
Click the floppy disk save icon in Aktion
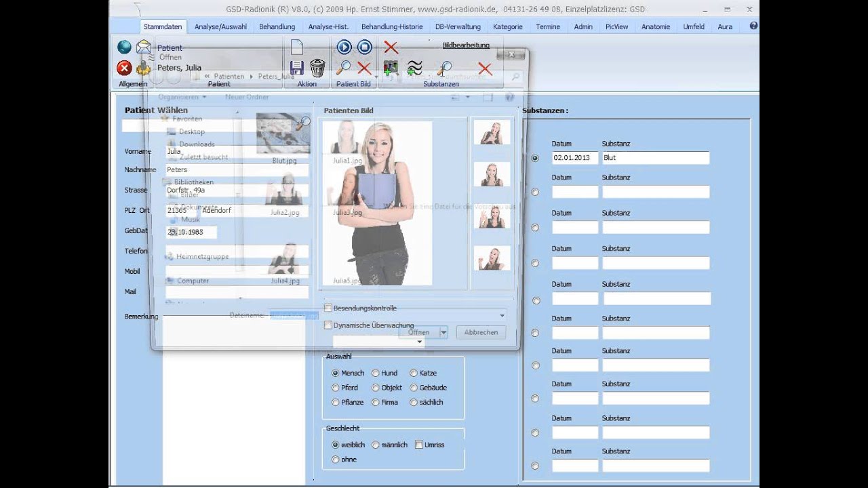point(296,68)
